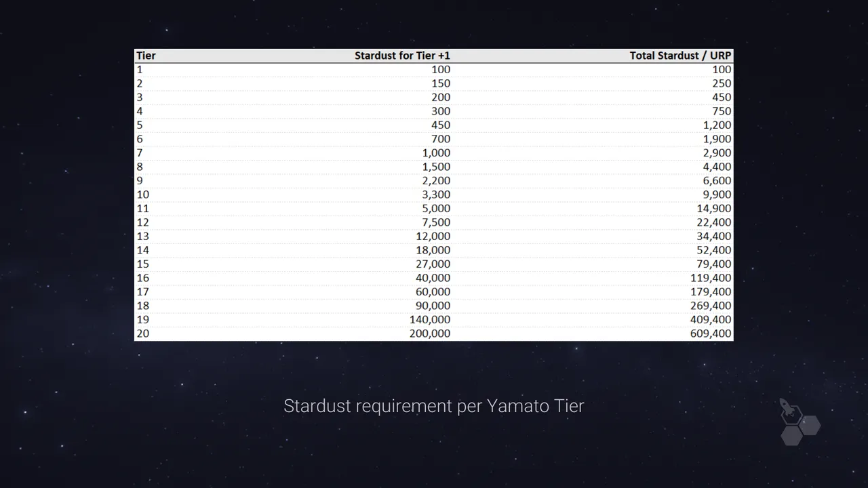Select the total 179,400 cell for Tier 17

711,291
